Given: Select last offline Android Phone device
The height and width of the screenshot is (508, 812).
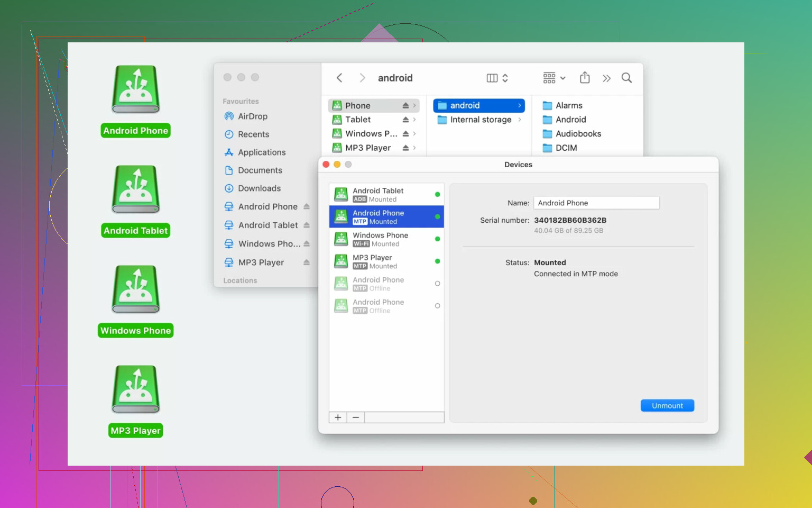Looking at the screenshot, I should (x=386, y=306).
